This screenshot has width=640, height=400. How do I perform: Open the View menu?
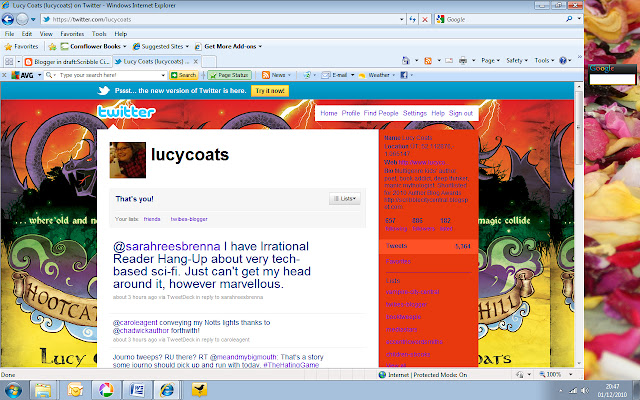coord(46,34)
